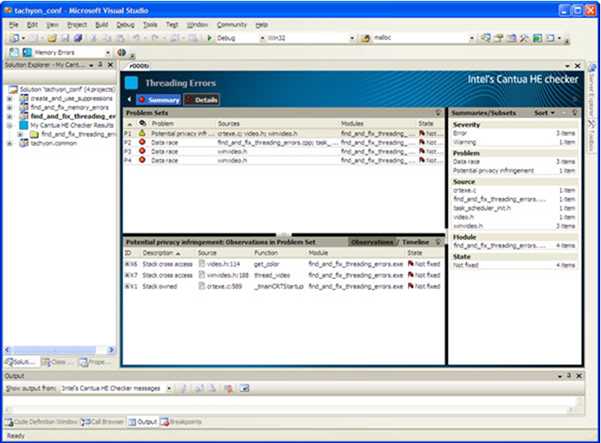Switch to Timeline view in observations pane
The height and width of the screenshot is (443, 601).
point(415,242)
